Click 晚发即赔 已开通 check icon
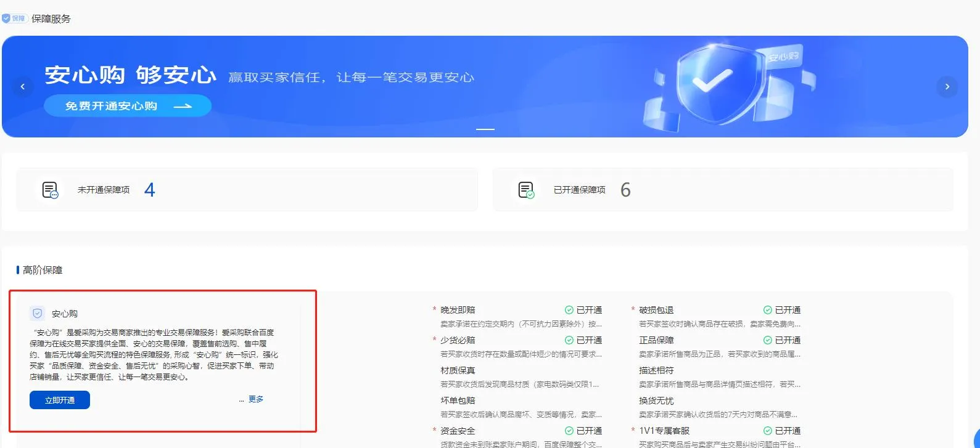The width and height of the screenshot is (980, 448). (x=569, y=310)
